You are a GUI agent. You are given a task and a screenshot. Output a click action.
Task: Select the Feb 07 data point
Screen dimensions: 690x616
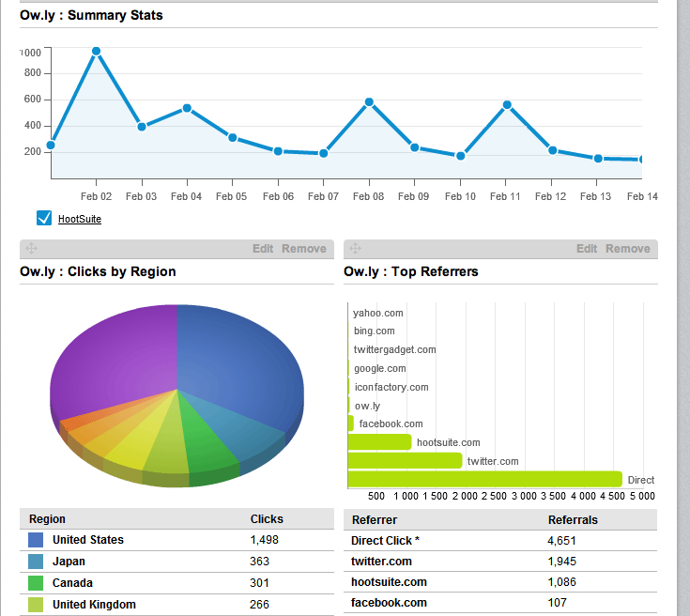[324, 154]
